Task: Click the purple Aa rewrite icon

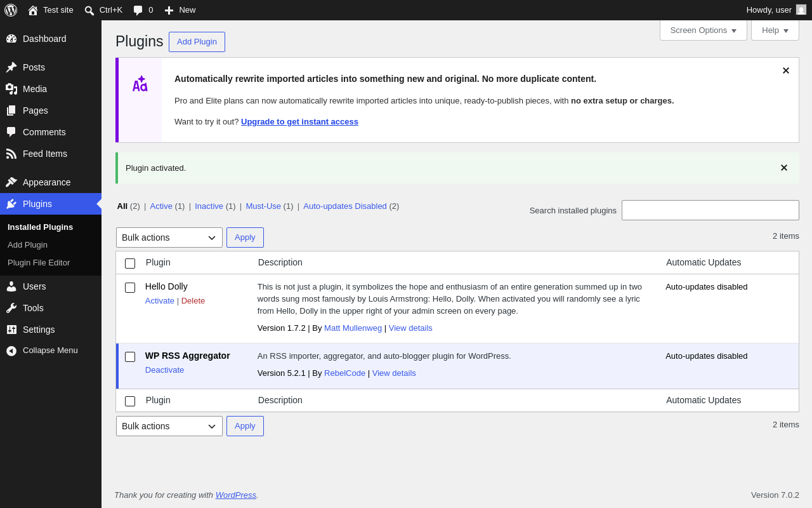Action: click(x=140, y=84)
